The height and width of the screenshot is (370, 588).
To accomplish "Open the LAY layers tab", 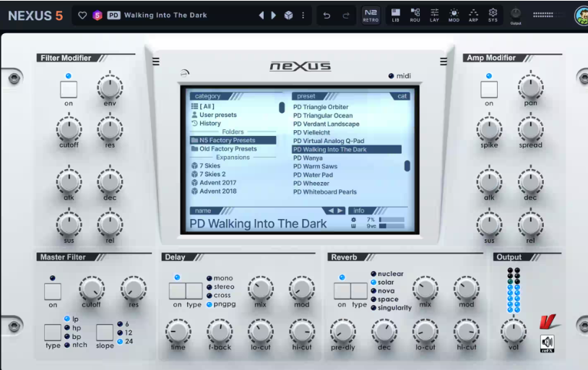I will (434, 15).
